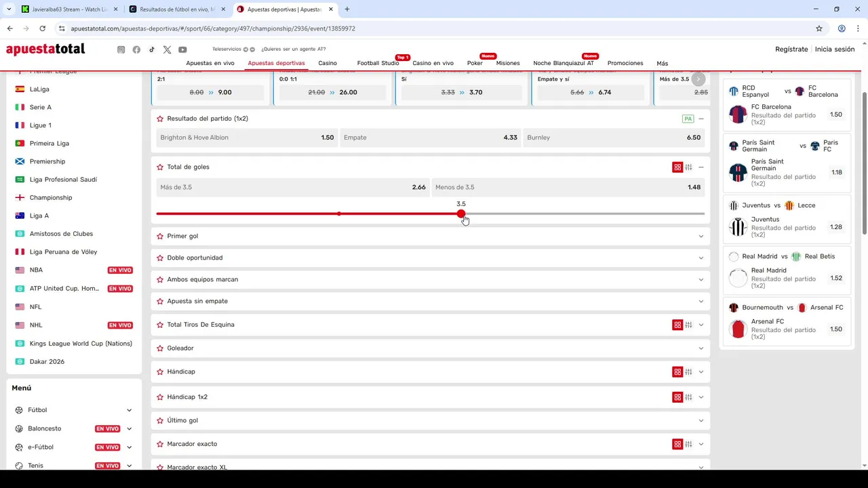Favorite the Doble oportunidad market star
Image resolution: width=868 pixels, height=488 pixels.
(x=160, y=258)
